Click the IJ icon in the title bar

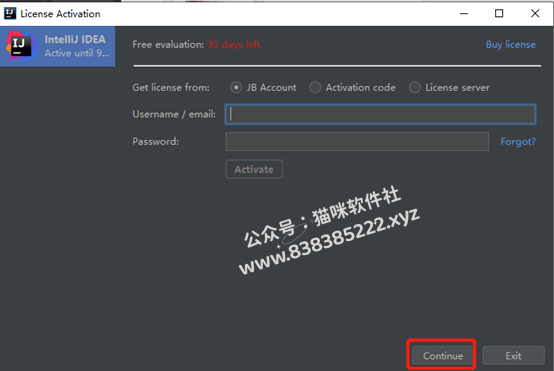10,13
